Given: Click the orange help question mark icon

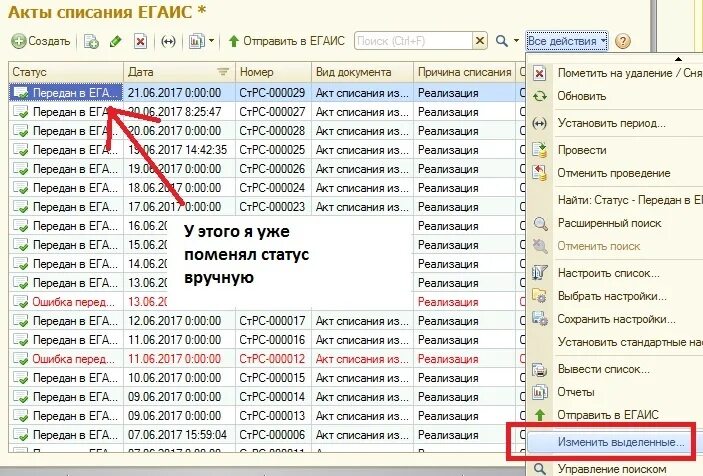Looking at the screenshot, I should pos(623,41).
